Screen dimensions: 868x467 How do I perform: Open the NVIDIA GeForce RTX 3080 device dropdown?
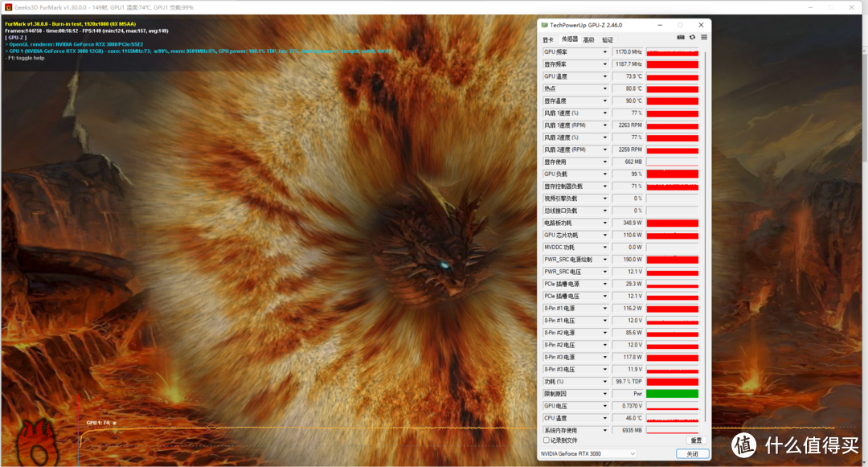coord(588,453)
